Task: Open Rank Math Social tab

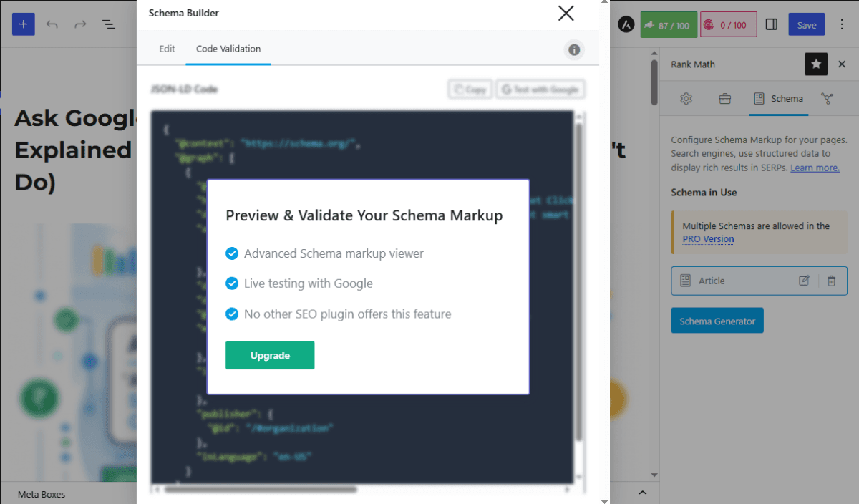Action: 828,99
